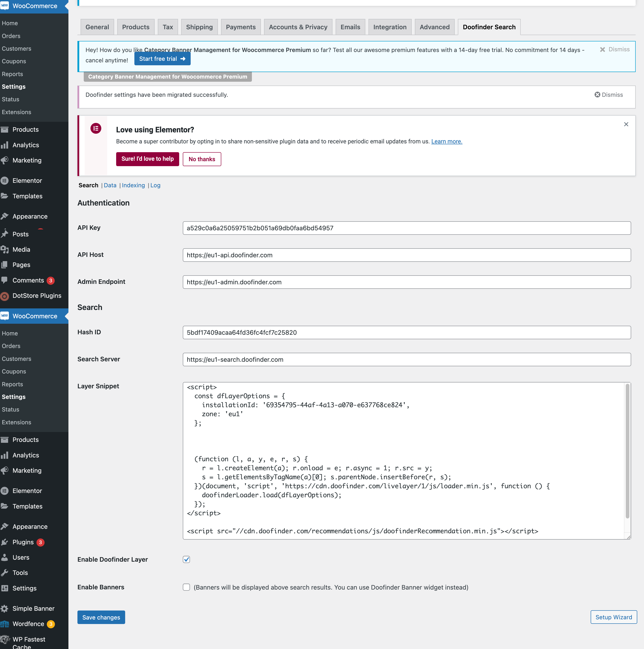Click the DotStore Plugins icon in sidebar
The height and width of the screenshot is (649, 644).
pos(6,296)
